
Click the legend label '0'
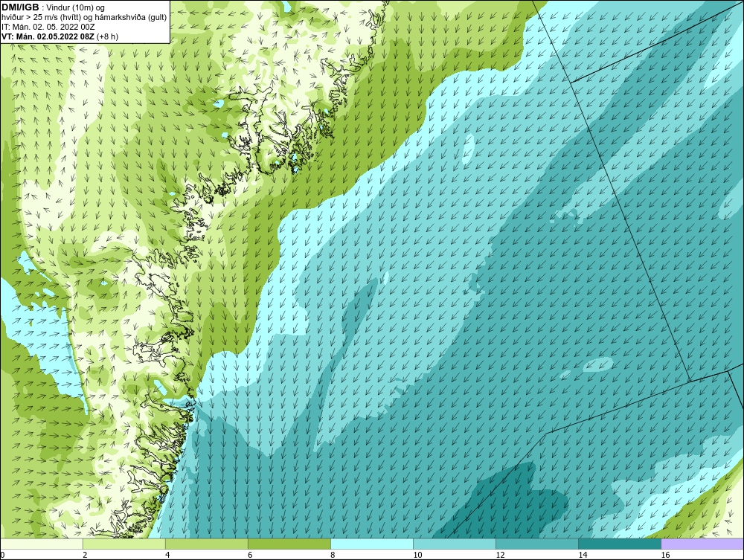(x=2, y=555)
